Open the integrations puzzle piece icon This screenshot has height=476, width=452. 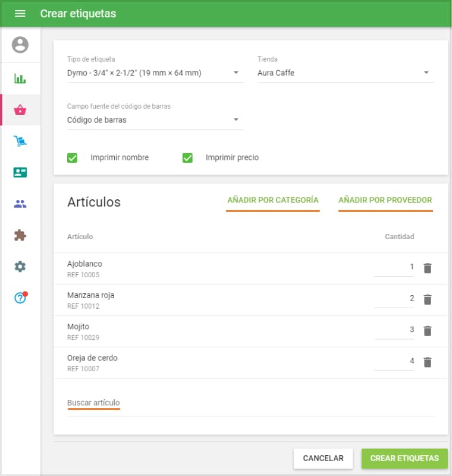(x=20, y=235)
